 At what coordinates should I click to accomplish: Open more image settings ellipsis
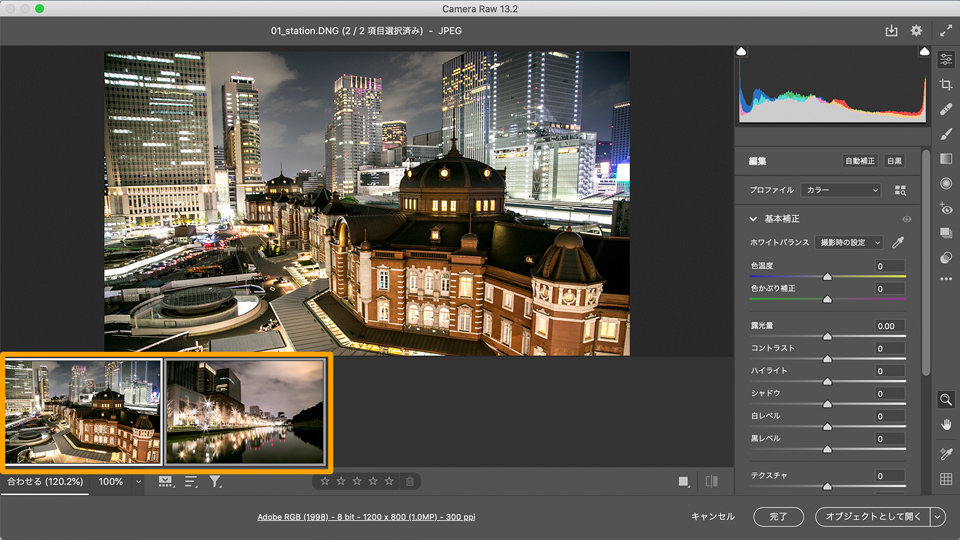click(946, 279)
